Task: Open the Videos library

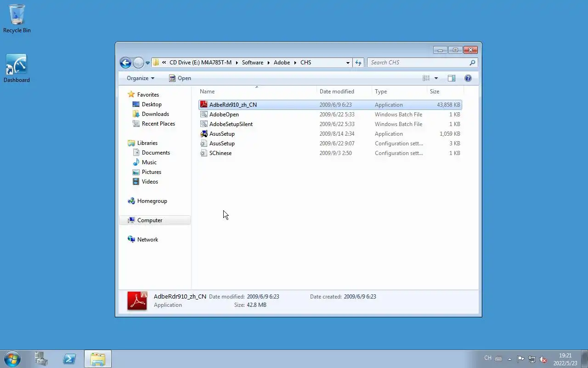Action: point(150,182)
